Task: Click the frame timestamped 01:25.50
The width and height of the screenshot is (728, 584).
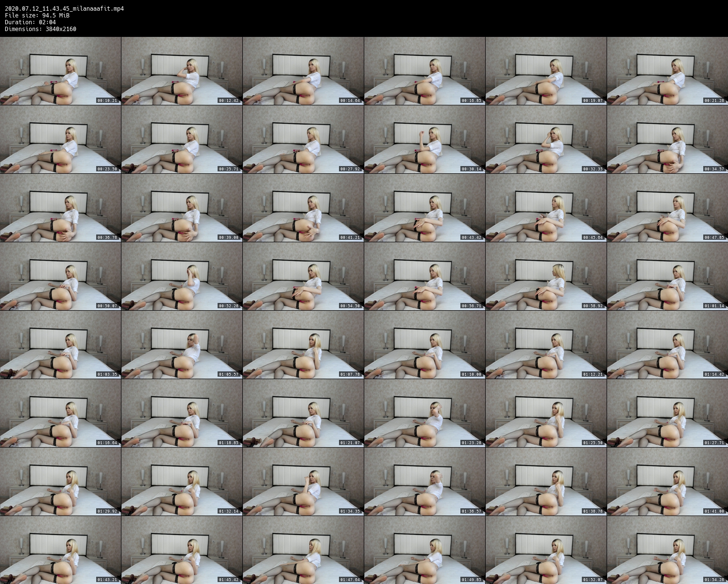Action: tap(546, 413)
